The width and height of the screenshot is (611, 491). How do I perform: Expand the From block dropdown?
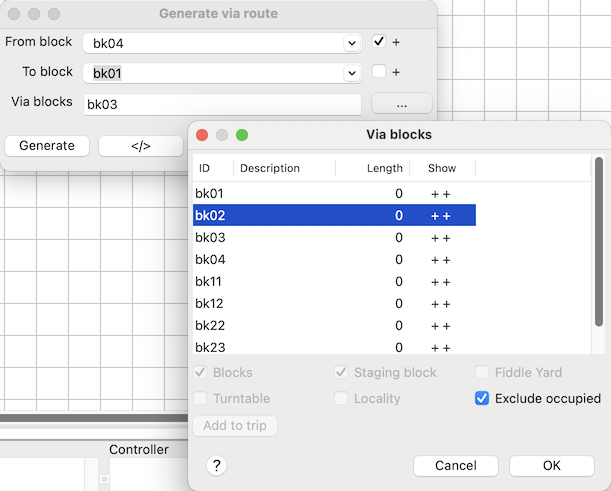coord(351,43)
